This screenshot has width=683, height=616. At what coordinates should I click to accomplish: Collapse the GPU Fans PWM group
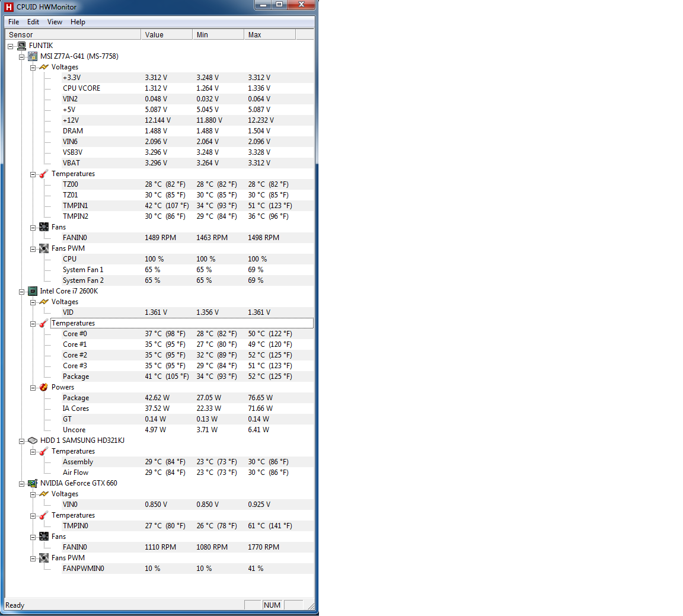[33, 558]
